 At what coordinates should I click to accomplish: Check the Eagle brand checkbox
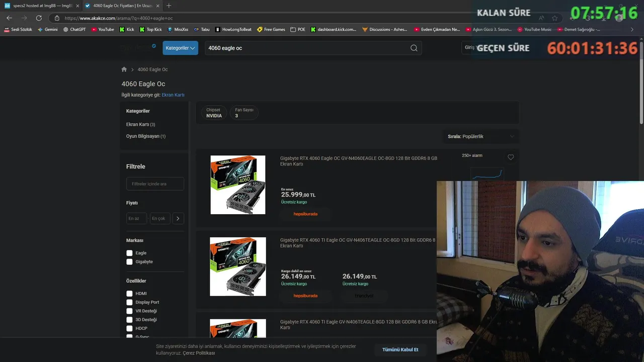pos(129,253)
